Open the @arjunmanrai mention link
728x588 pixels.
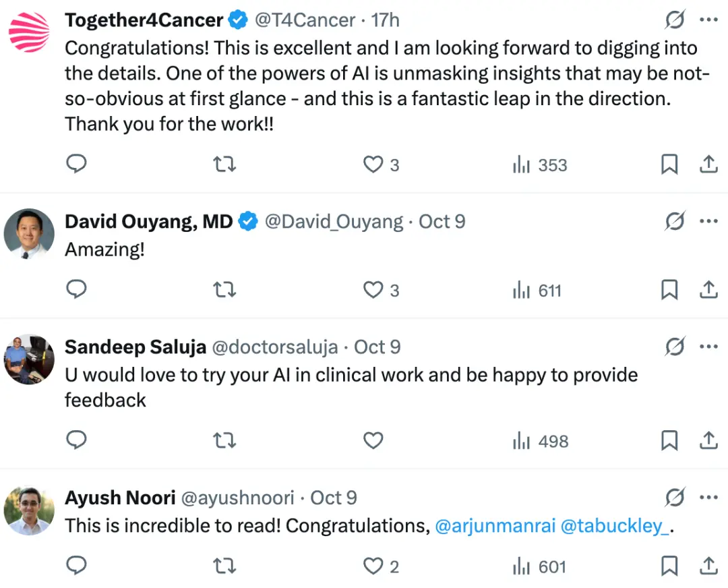(x=495, y=526)
